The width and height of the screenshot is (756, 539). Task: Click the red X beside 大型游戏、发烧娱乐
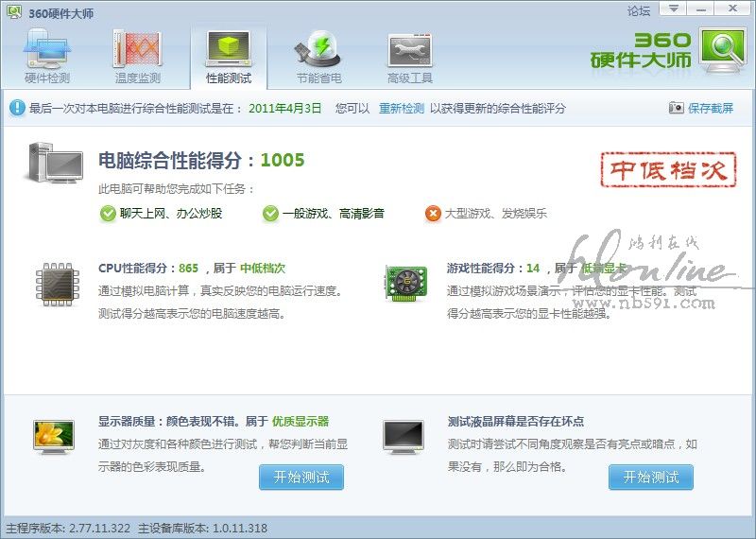coord(433,214)
